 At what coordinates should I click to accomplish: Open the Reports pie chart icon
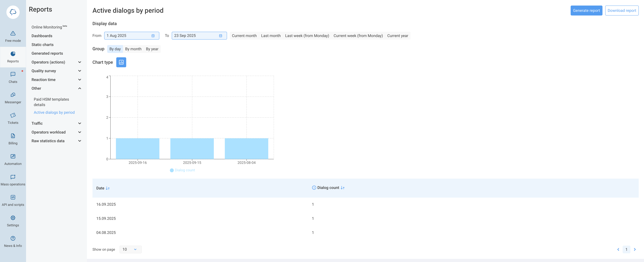tap(13, 54)
